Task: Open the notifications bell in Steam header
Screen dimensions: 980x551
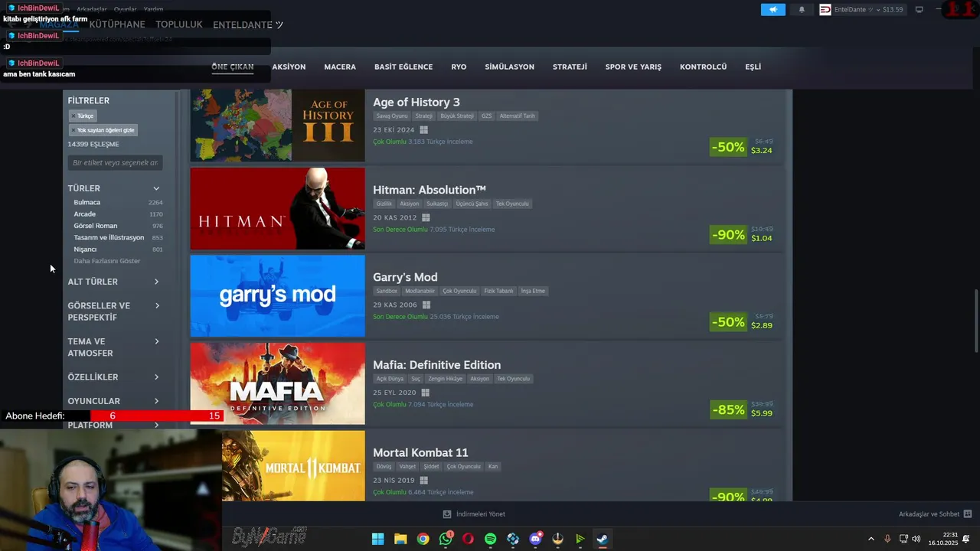Action: pos(802,10)
